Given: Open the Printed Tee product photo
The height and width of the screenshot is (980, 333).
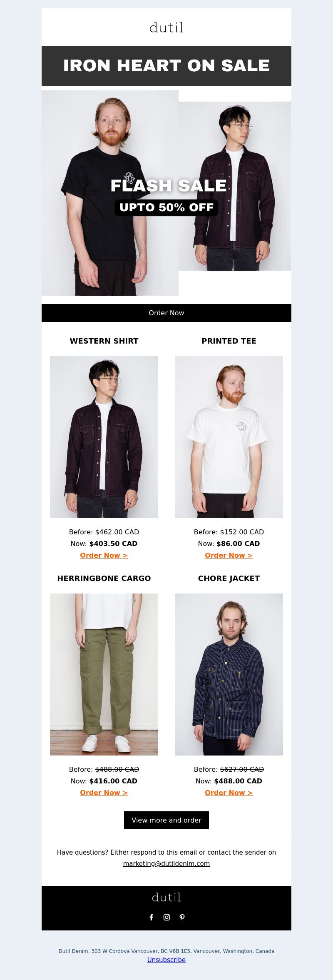Looking at the screenshot, I should coord(229,437).
